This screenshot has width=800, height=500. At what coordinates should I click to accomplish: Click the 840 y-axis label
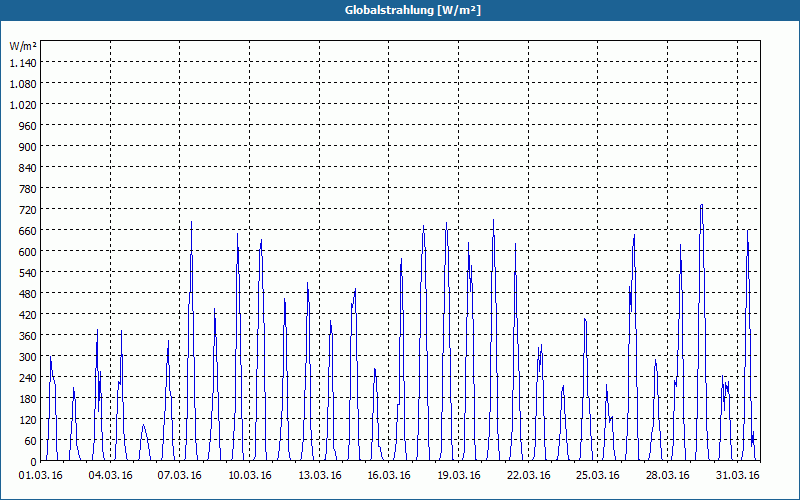pos(28,168)
